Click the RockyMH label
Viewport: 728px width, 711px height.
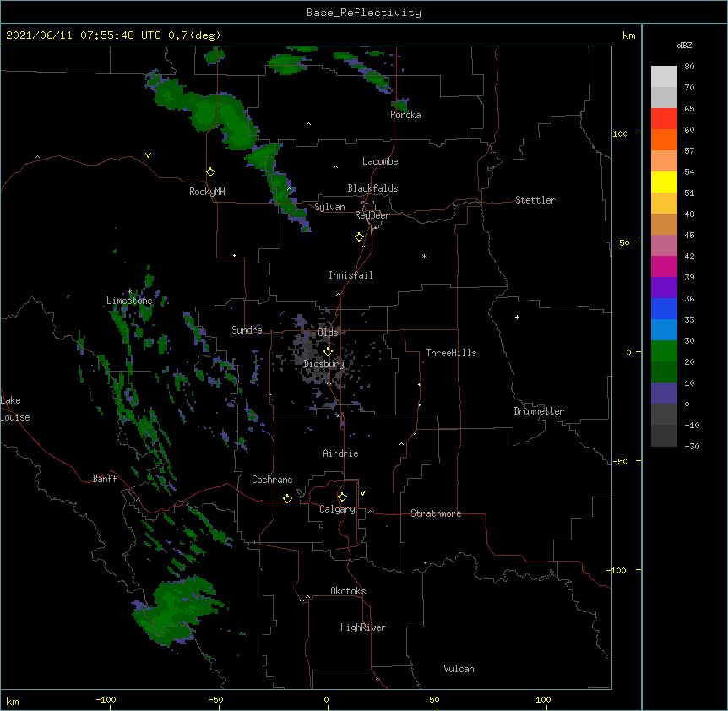[207, 192]
